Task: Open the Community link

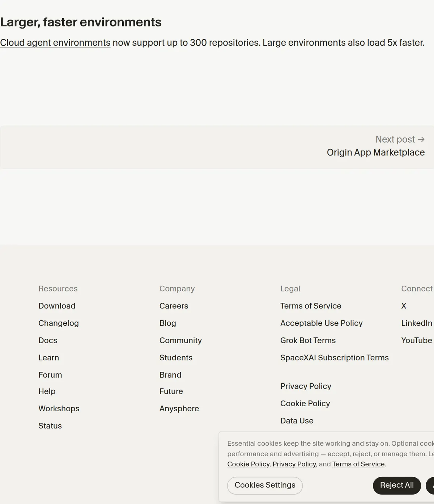Action: 180,340
